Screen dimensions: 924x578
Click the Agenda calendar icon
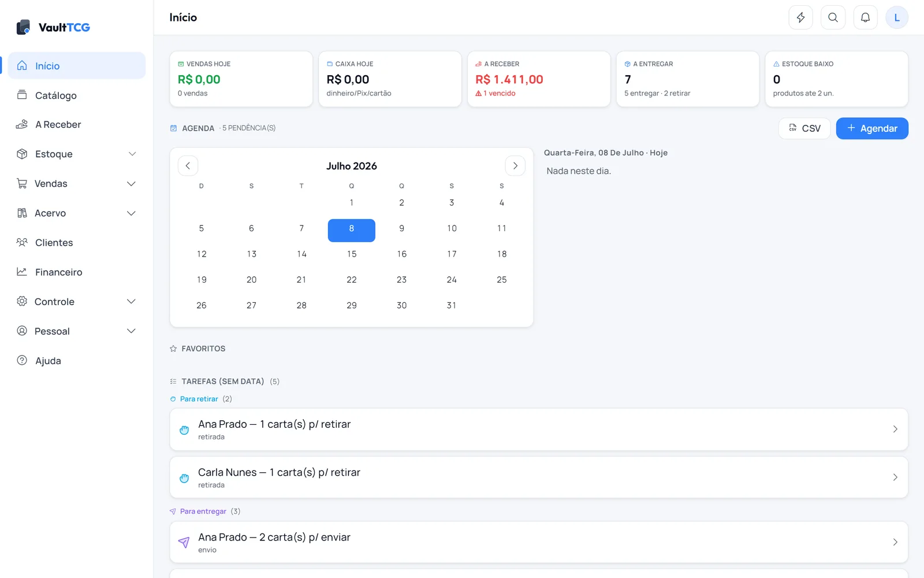point(173,128)
